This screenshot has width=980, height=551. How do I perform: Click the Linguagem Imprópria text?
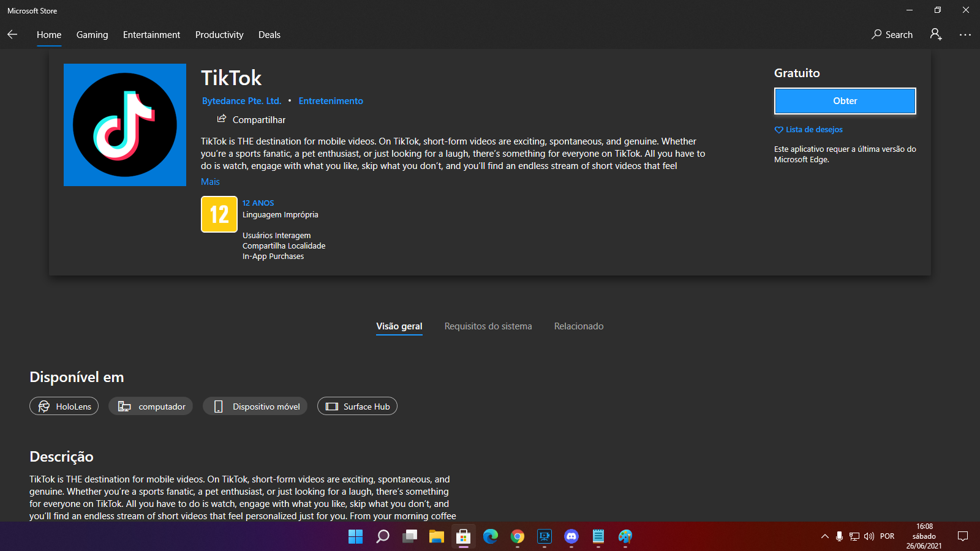pos(281,215)
